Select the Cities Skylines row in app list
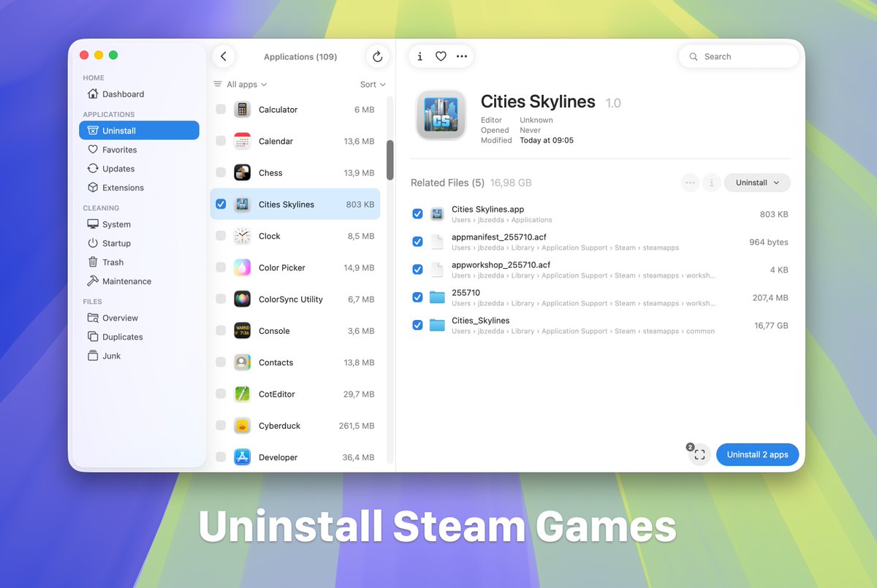This screenshot has height=588, width=877. (295, 205)
